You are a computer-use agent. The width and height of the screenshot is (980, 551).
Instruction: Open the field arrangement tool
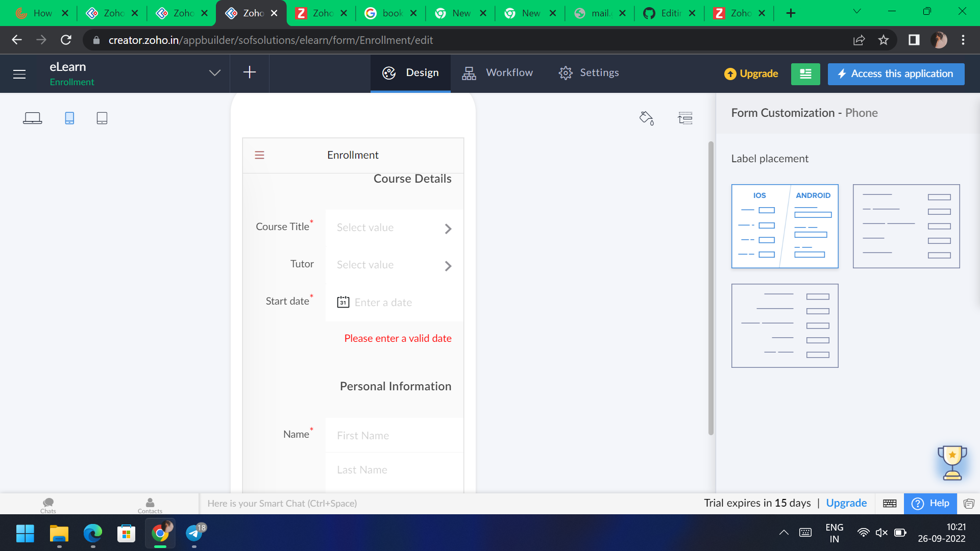pos(685,118)
